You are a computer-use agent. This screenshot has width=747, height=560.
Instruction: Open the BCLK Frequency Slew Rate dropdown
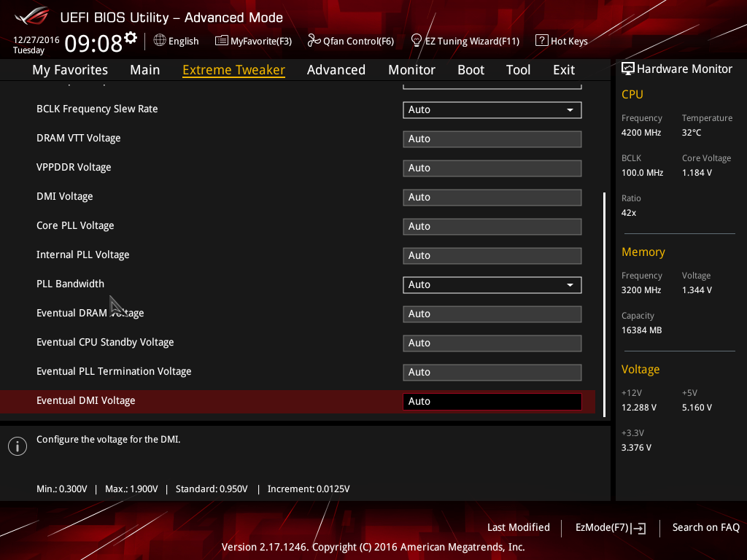[492, 110]
